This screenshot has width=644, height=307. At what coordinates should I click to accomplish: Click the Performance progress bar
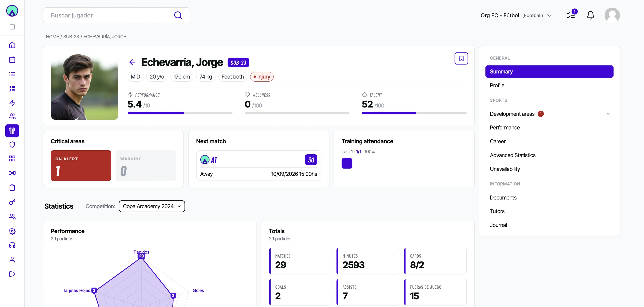[x=180, y=113]
